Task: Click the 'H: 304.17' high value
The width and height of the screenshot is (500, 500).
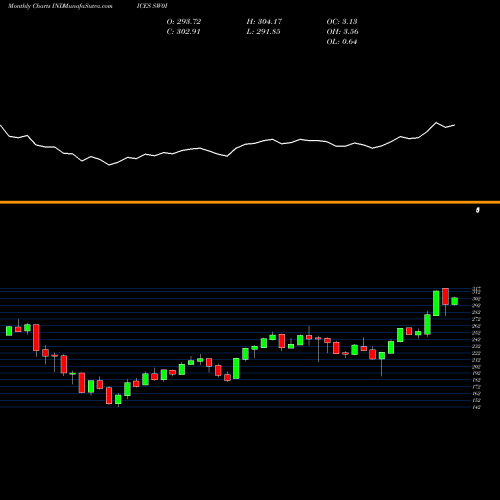Action: [x=264, y=22]
